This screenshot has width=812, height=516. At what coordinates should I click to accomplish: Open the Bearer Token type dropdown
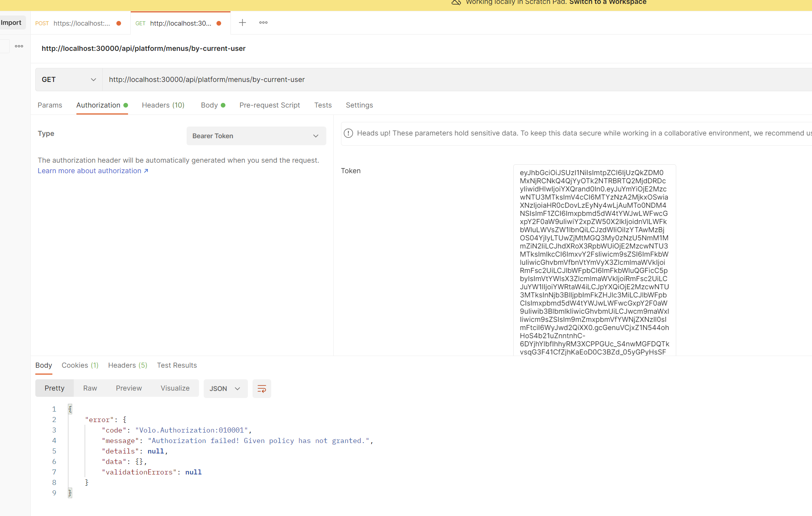pyautogui.click(x=256, y=136)
